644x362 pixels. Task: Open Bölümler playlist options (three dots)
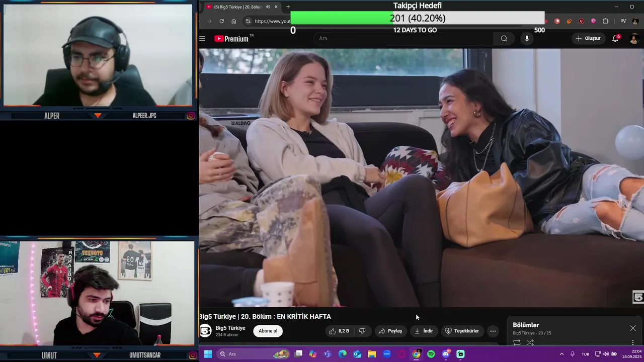coord(633,342)
